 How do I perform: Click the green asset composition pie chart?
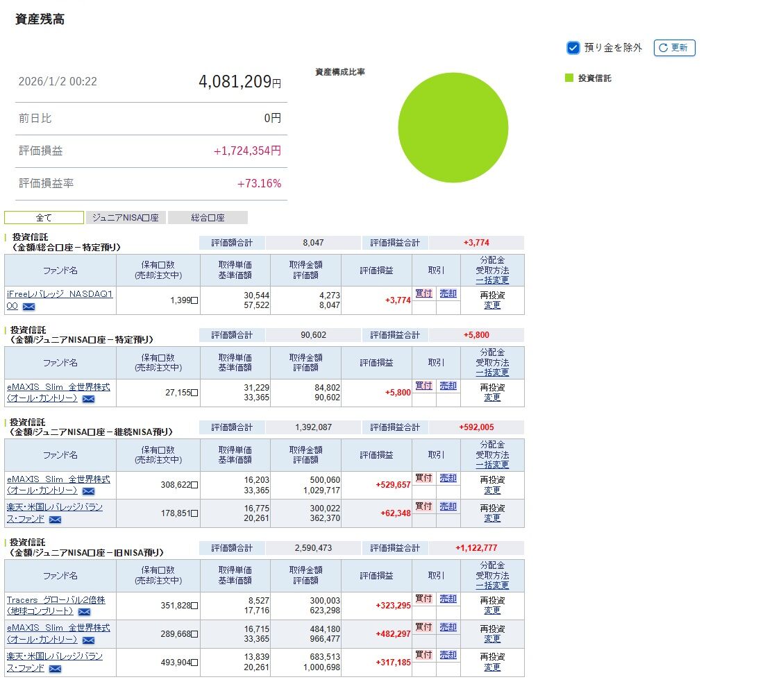click(x=453, y=128)
